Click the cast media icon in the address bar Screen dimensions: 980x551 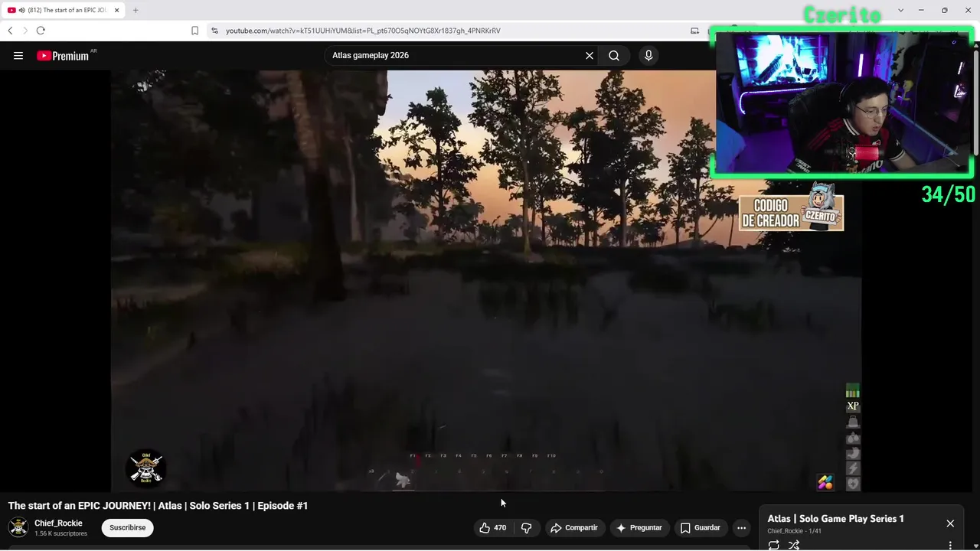click(694, 31)
